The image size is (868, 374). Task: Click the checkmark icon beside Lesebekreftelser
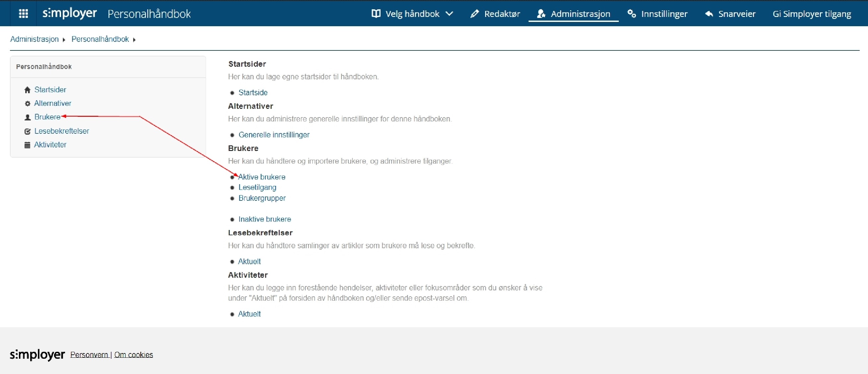[28, 131]
